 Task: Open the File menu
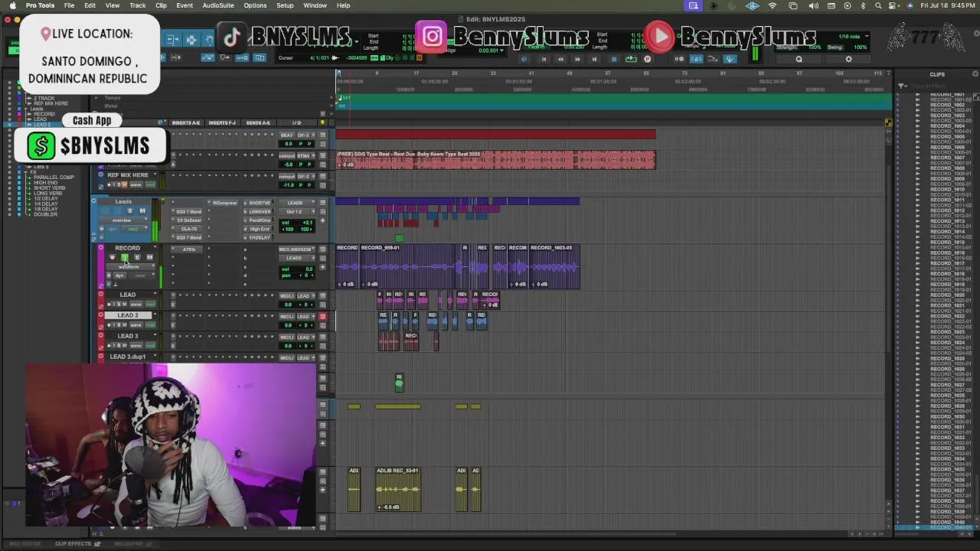pos(69,5)
